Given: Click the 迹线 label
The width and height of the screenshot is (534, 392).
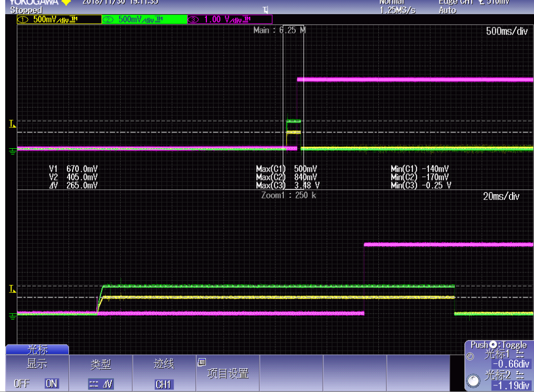Looking at the screenshot, I should (164, 364).
